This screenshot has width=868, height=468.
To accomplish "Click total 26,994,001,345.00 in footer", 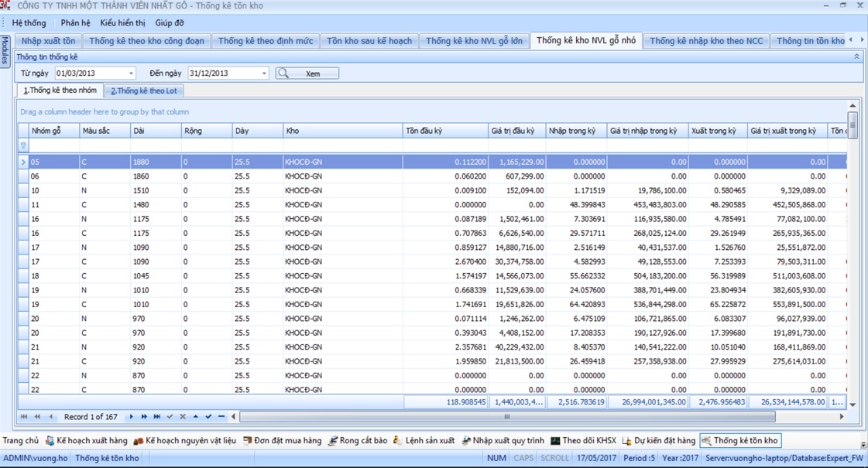I will pos(647,402).
